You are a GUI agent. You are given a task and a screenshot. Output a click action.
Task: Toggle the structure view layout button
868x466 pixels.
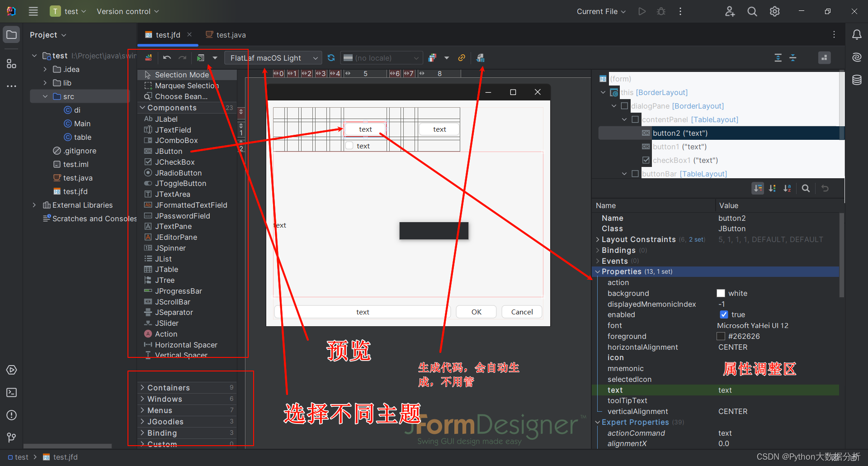tap(825, 58)
